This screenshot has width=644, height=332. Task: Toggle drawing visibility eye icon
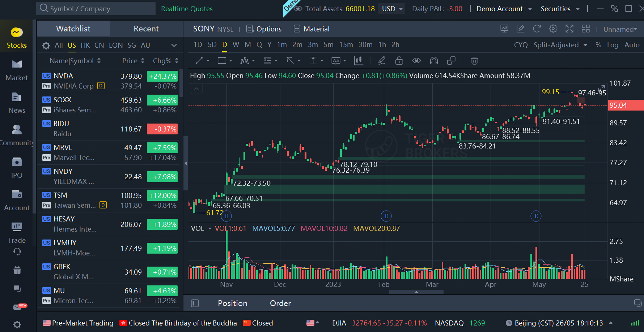[x=416, y=61]
